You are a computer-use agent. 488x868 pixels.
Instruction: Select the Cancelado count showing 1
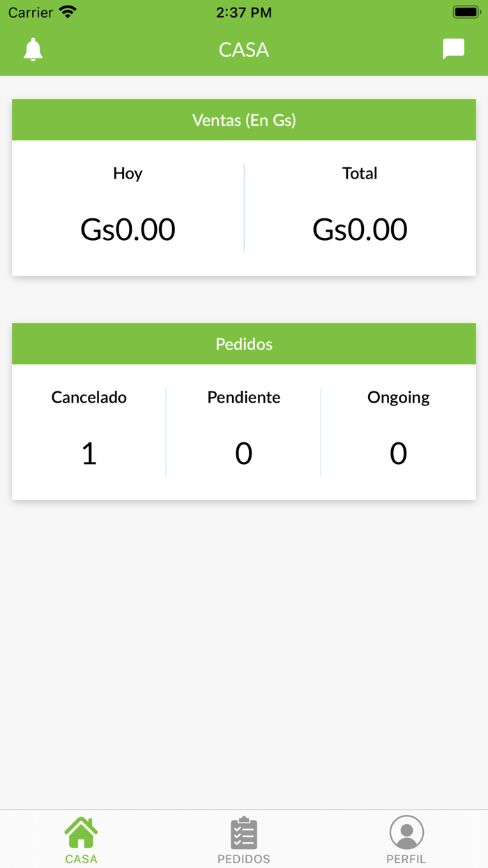89,453
